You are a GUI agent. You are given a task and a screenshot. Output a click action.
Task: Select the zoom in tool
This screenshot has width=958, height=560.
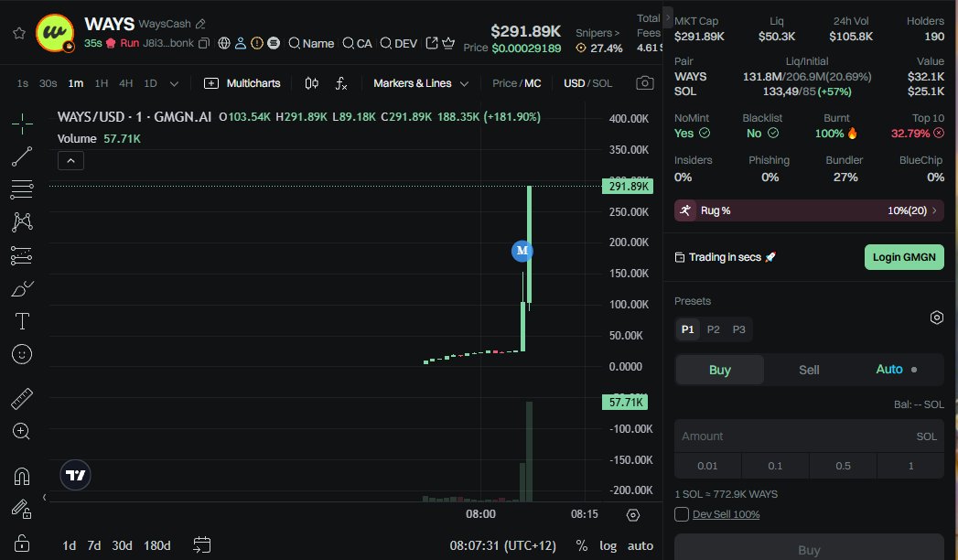click(21, 431)
